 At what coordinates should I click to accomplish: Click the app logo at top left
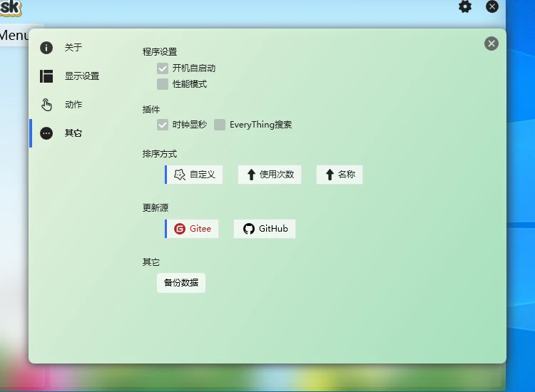(x=10, y=7)
